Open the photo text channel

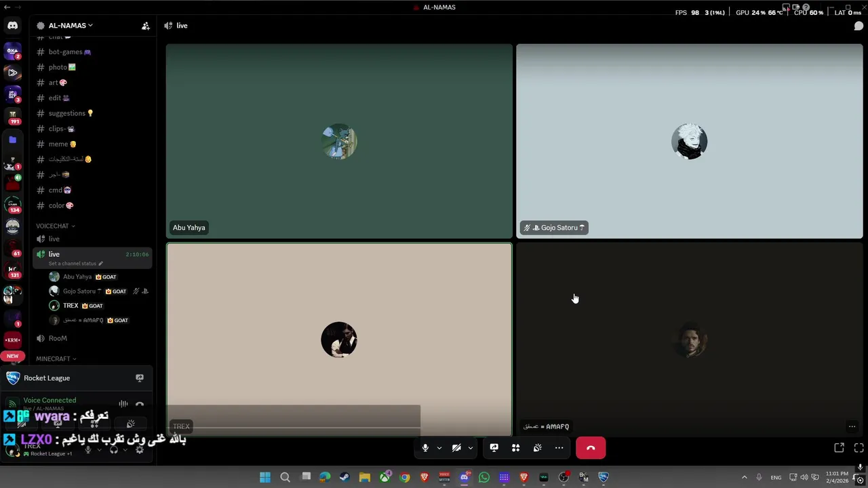[92, 67]
